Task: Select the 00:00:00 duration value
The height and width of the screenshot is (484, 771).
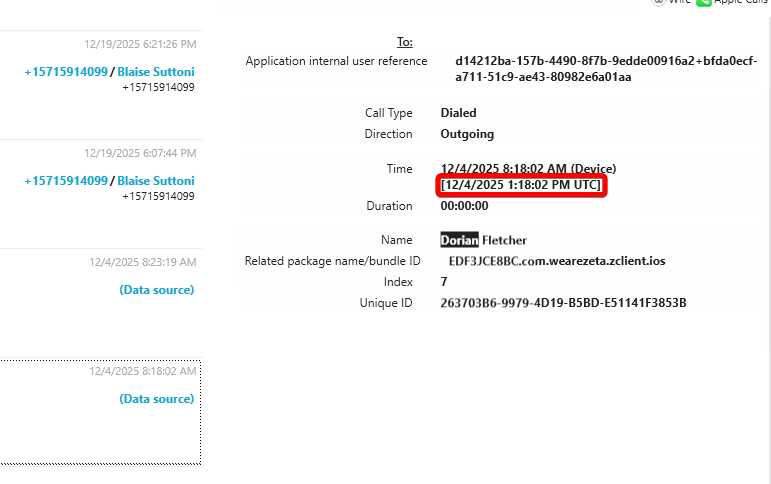Action: pyautogui.click(x=464, y=206)
